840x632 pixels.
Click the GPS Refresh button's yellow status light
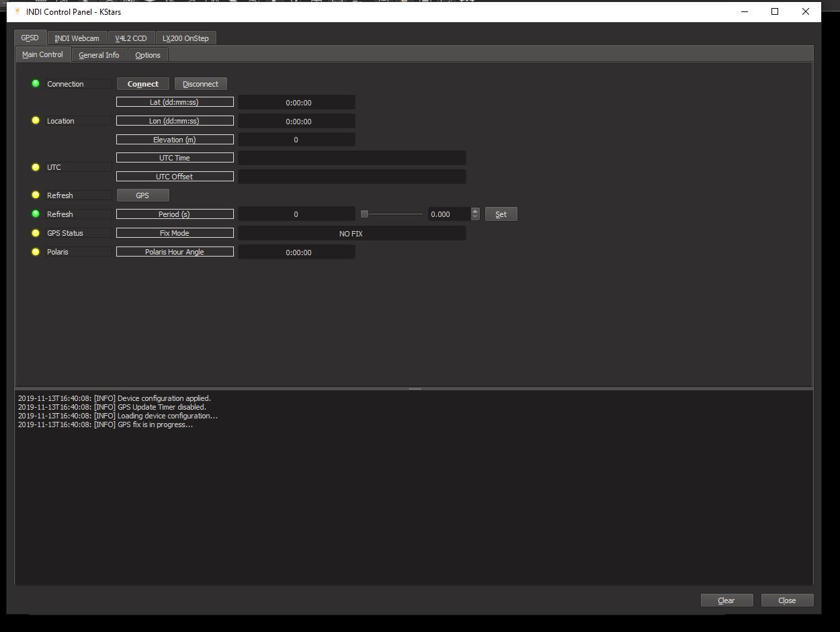[x=36, y=195]
